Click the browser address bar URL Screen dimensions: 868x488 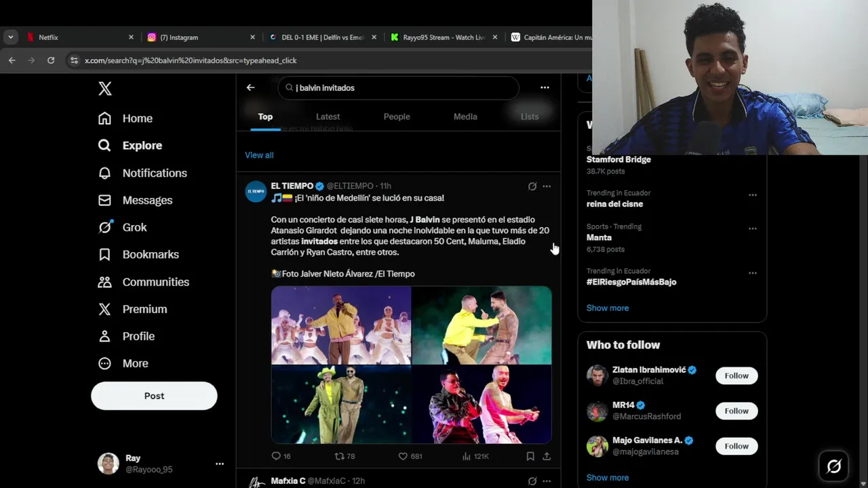[x=191, y=60]
